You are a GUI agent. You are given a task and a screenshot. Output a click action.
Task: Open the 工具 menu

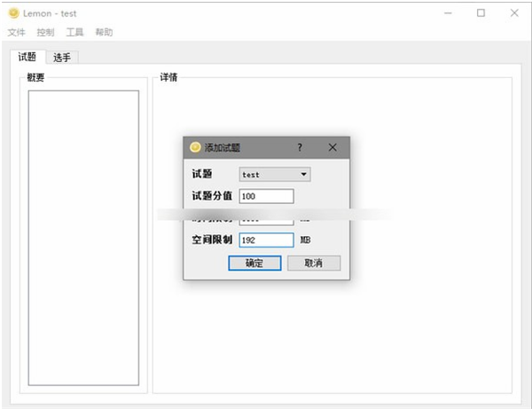(x=74, y=33)
